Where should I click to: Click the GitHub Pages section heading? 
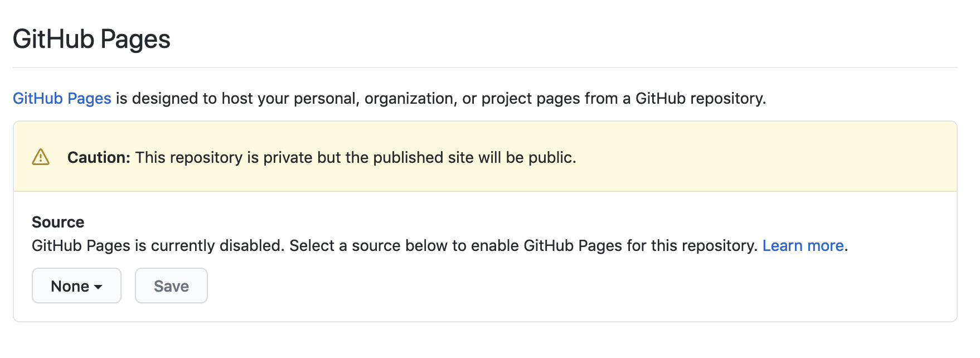[x=91, y=39]
